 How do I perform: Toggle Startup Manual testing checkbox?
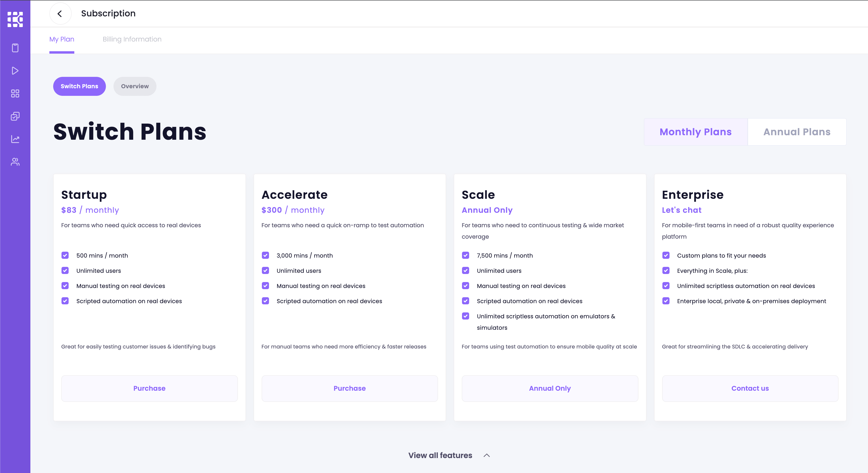(x=65, y=286)
